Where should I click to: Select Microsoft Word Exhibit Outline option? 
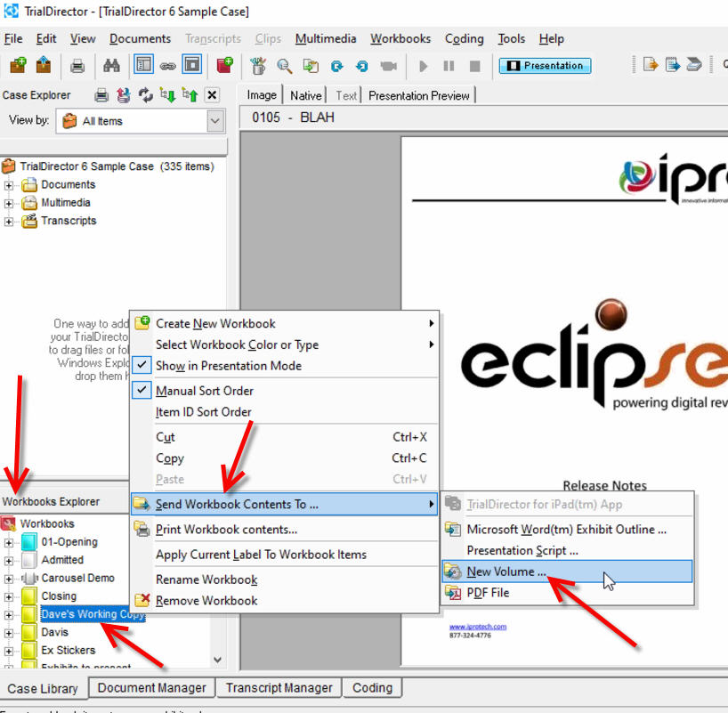tap(567, 530)
